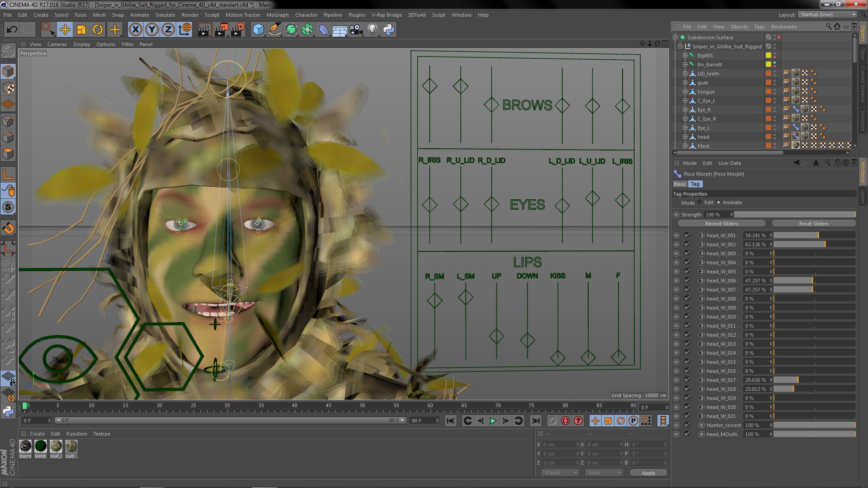Switch to the Basic tab
This screenshot has height=488, width=868.
coord(680,184)
